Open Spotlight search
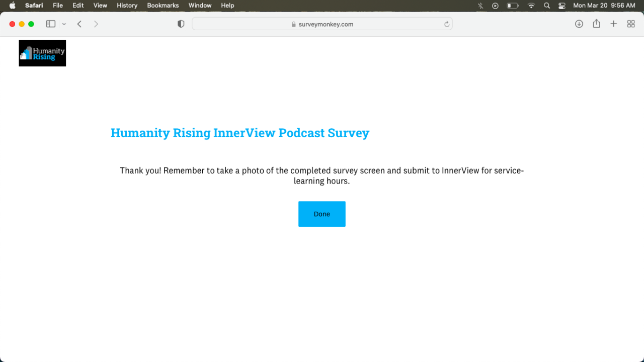The image size is (644, 362). [x=547, y=6]
